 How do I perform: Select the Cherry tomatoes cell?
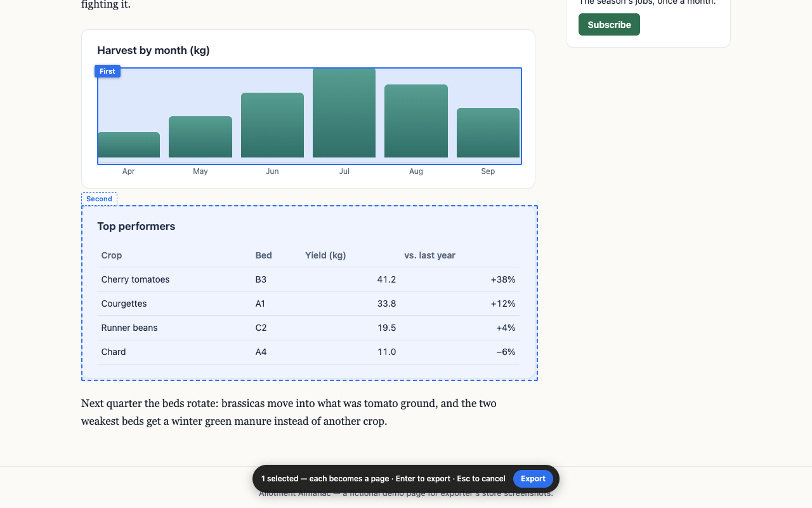(x=135, y=279)
